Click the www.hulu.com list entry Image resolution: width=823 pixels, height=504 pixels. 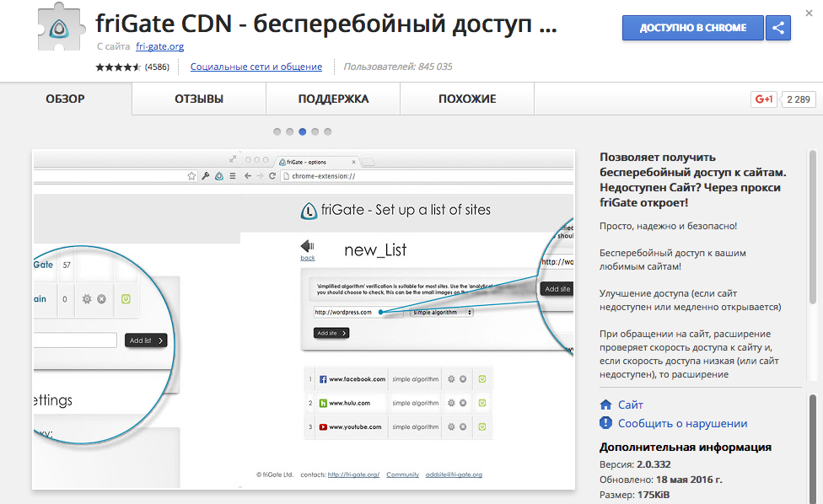click(x=345, y=403)
